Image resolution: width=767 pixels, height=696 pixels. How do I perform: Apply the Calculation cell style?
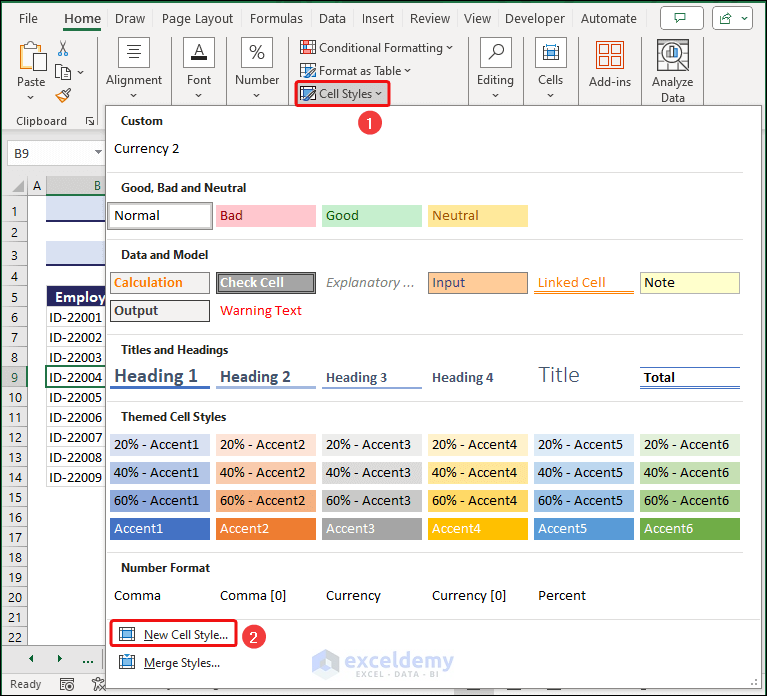(160, 283)
